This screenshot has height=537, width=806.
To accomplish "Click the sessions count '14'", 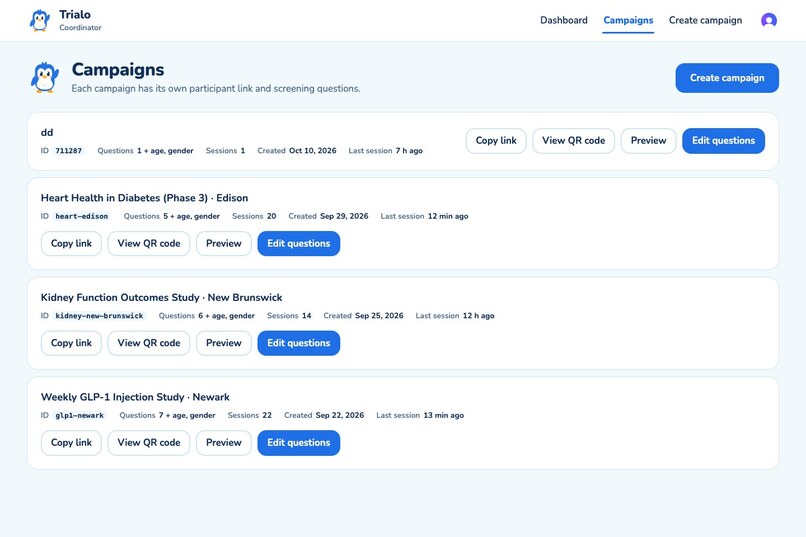I will (x=306, y=316).
